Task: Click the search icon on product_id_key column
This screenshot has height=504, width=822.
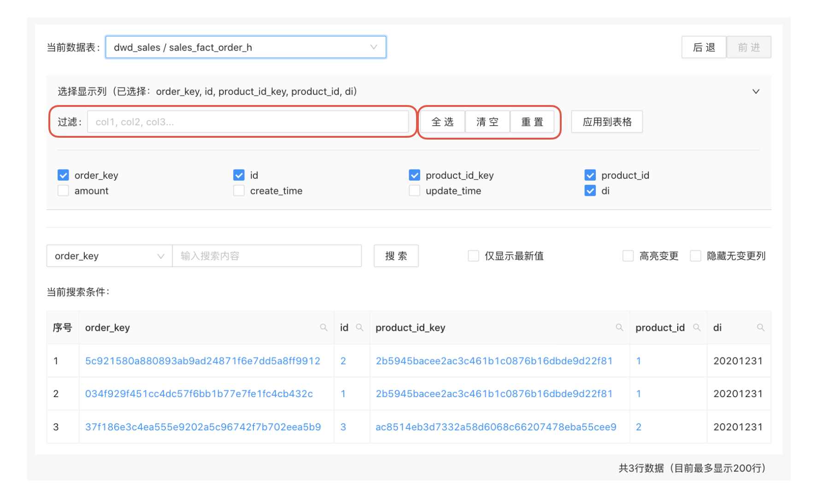Action: pos(619,328)
